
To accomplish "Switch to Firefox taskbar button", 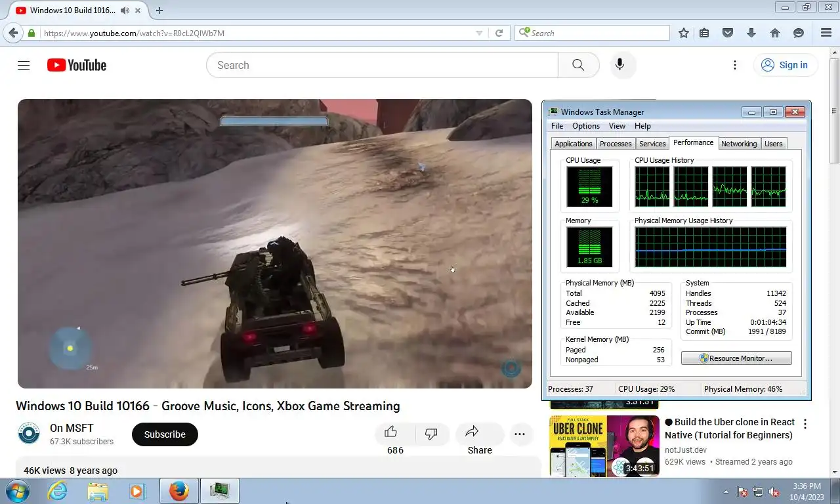I will point(178,491).
